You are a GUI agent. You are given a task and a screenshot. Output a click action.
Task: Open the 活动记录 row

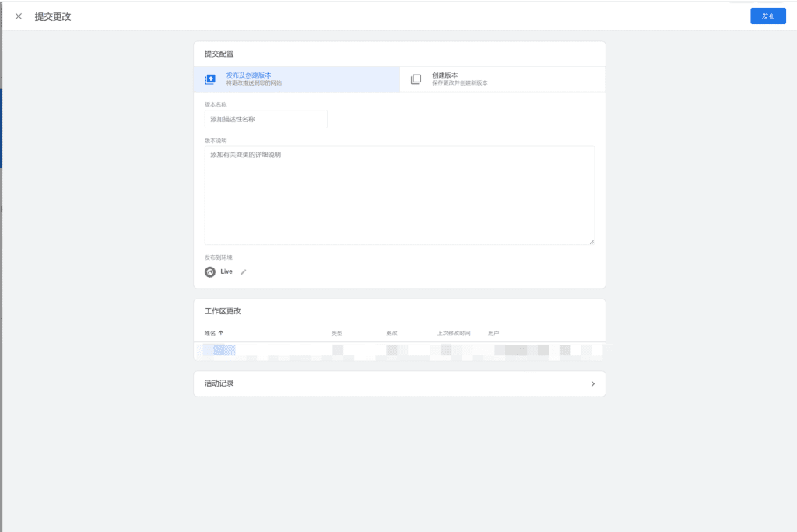coord(399,383)
